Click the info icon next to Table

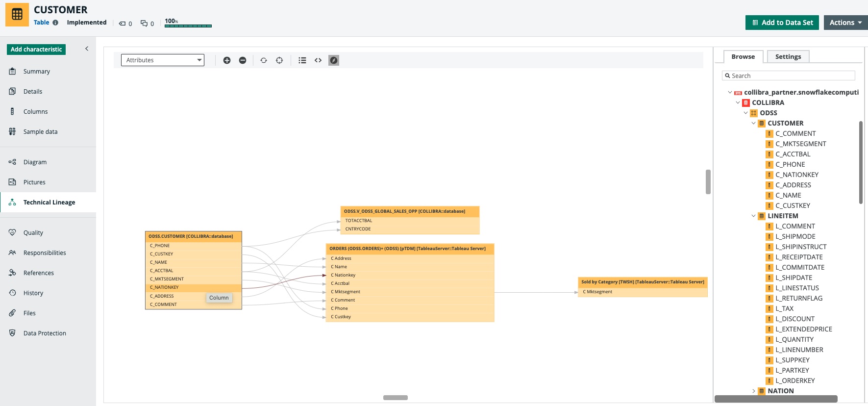[55, 23]
